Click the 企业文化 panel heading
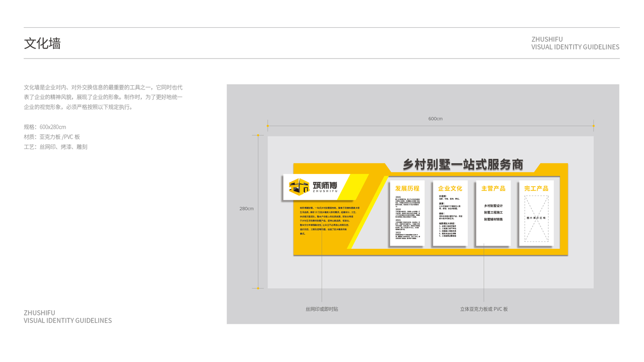 click(x=450, y=188)
